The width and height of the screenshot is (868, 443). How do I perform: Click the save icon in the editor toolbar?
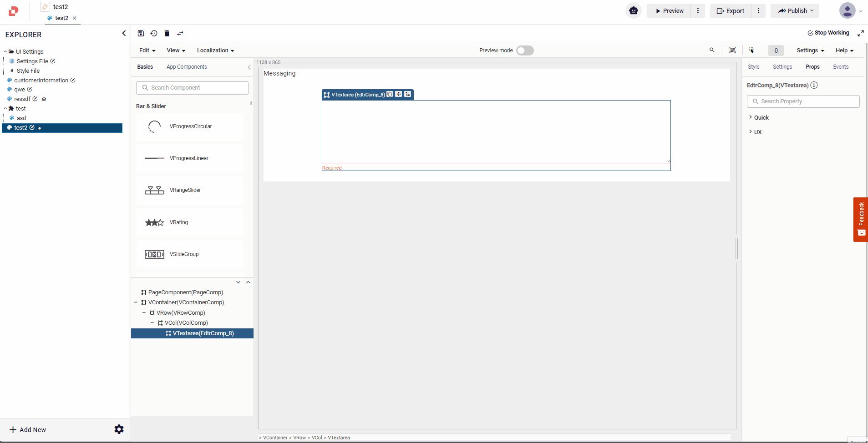pos(141,33)
